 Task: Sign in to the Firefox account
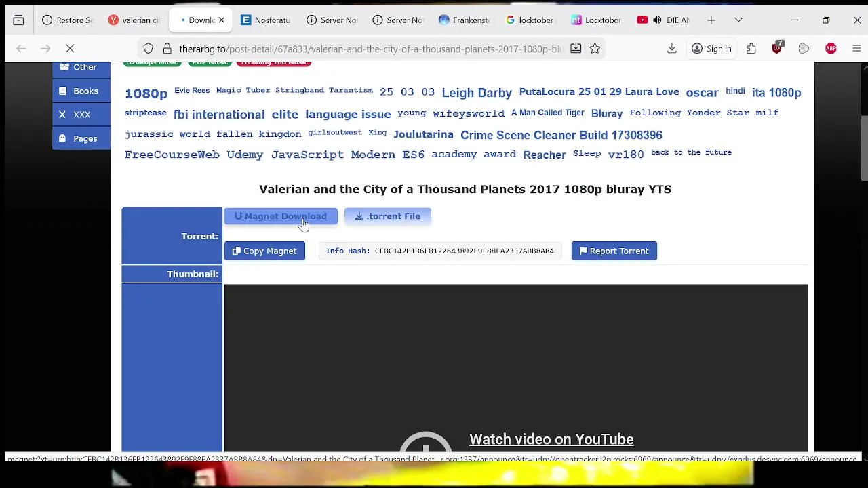click(x=711, y=49)
